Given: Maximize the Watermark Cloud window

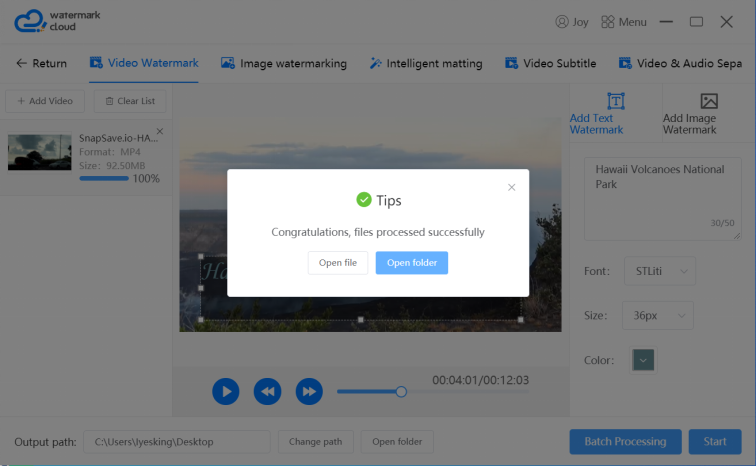Looking at the screenshot, I should (696, 22).
